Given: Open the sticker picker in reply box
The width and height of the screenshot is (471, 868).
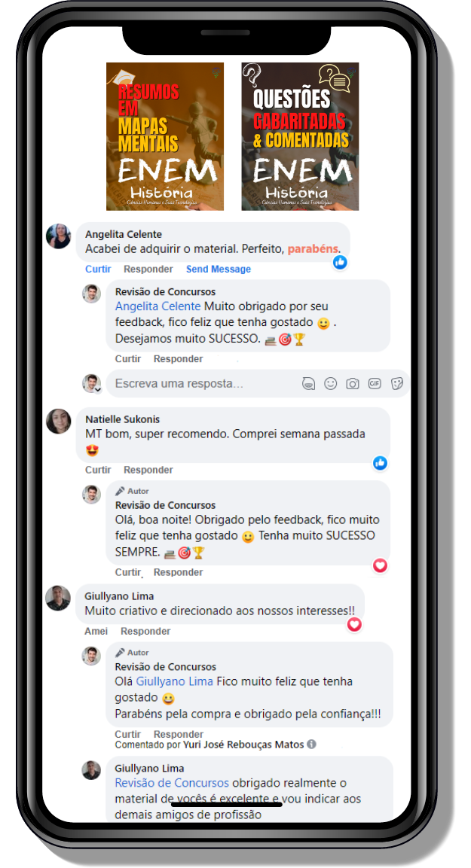Looking at the screenshot, I should 396,384.
